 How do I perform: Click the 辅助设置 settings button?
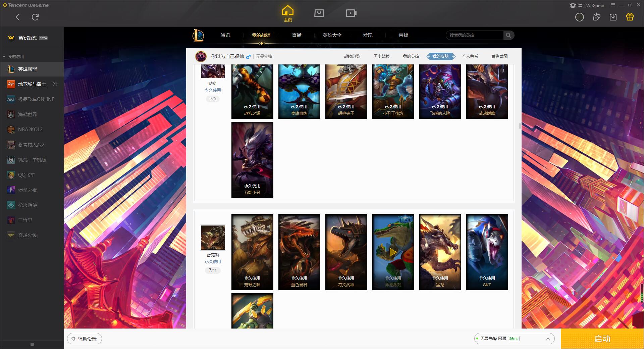85,339
